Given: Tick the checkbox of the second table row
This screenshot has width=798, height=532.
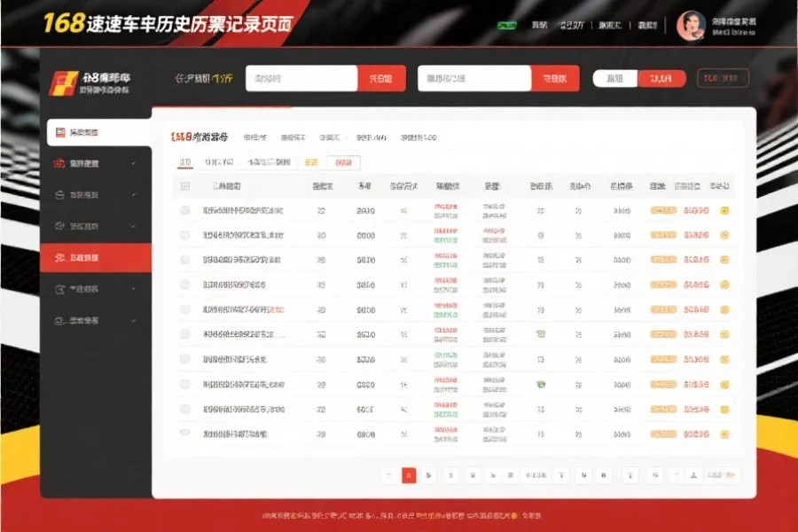Looking at the screenshot, I should tap(185, 235).
